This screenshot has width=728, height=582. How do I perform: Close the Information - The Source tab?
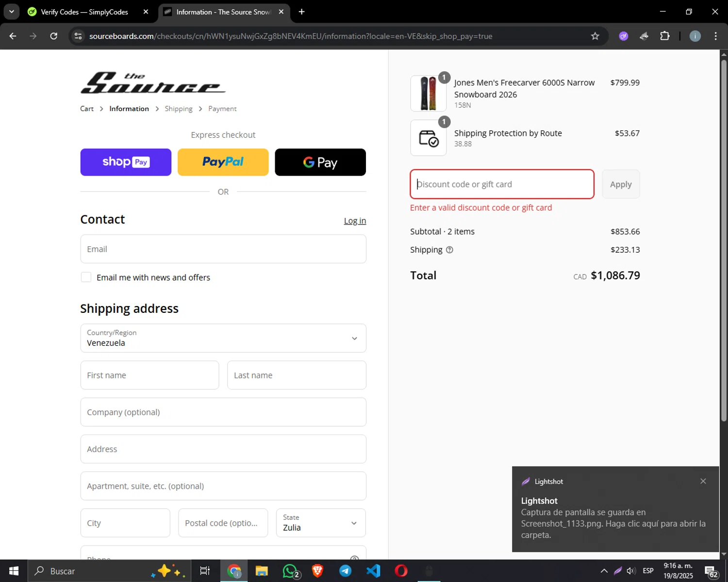[x=281, y=12]
